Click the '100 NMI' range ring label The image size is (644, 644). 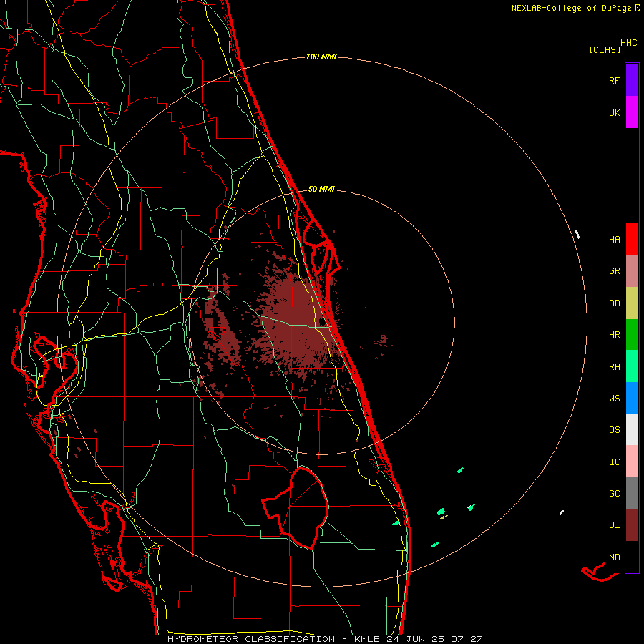(x=321, y=57)
